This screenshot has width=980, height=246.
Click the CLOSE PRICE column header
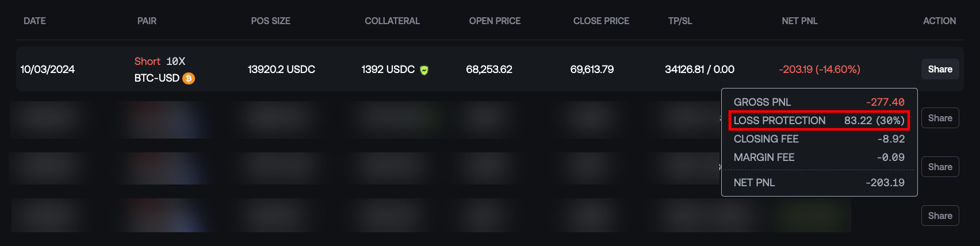click(601, 21)
